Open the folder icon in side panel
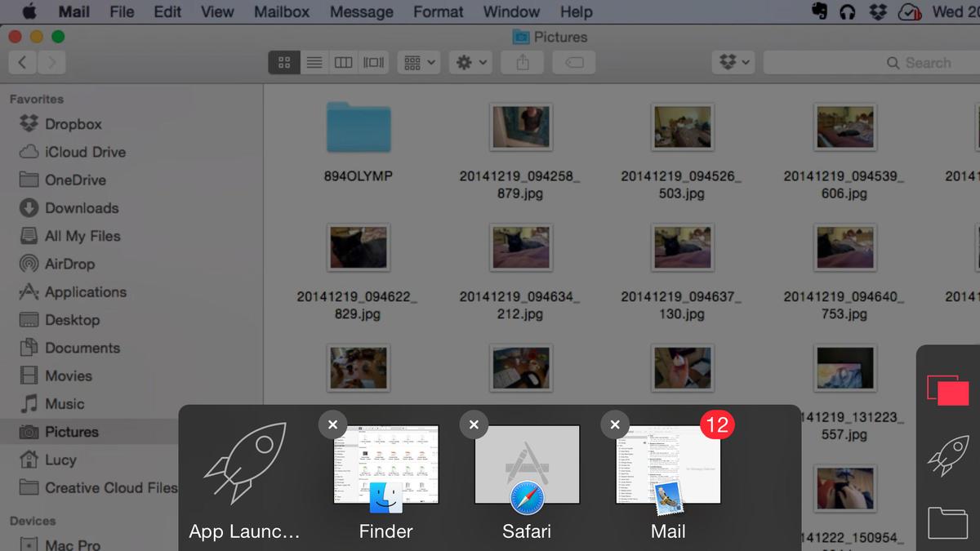 tap(948, 522)
